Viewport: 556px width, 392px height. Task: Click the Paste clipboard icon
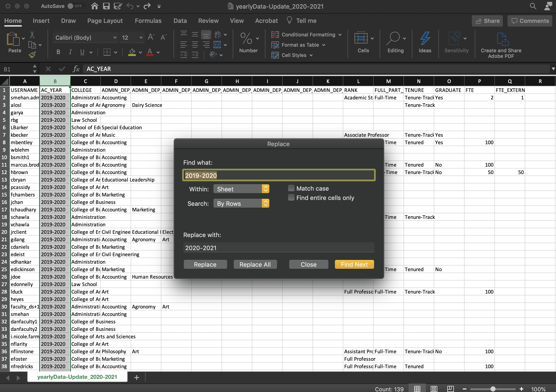pyautogui.click(x=13, y=39)
